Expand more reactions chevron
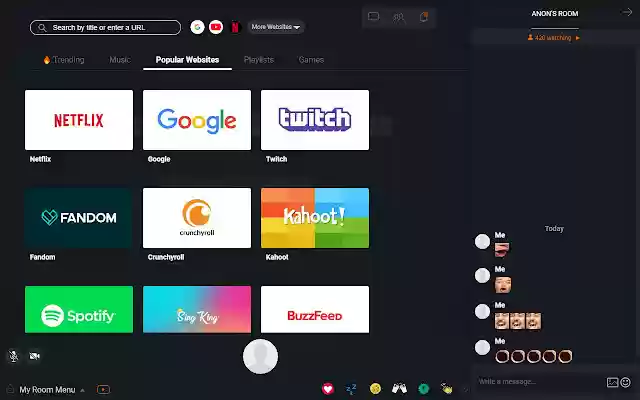 (x=466, y=389)
